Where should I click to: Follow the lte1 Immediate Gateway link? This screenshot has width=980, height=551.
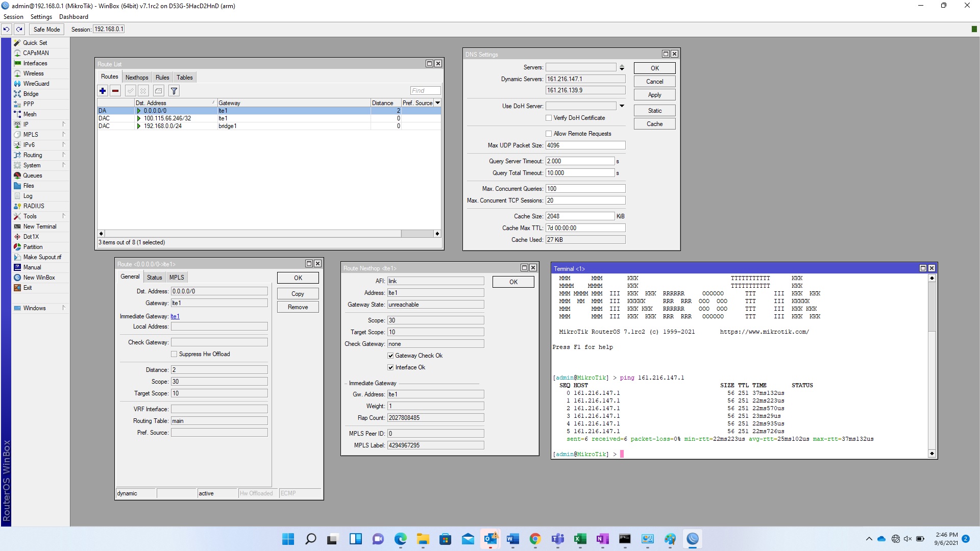click(175, 316)
